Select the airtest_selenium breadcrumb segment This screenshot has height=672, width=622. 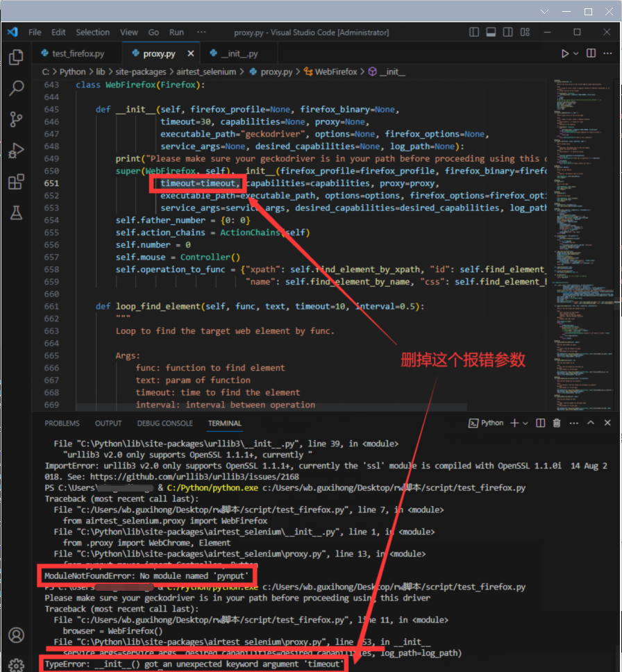206,72
